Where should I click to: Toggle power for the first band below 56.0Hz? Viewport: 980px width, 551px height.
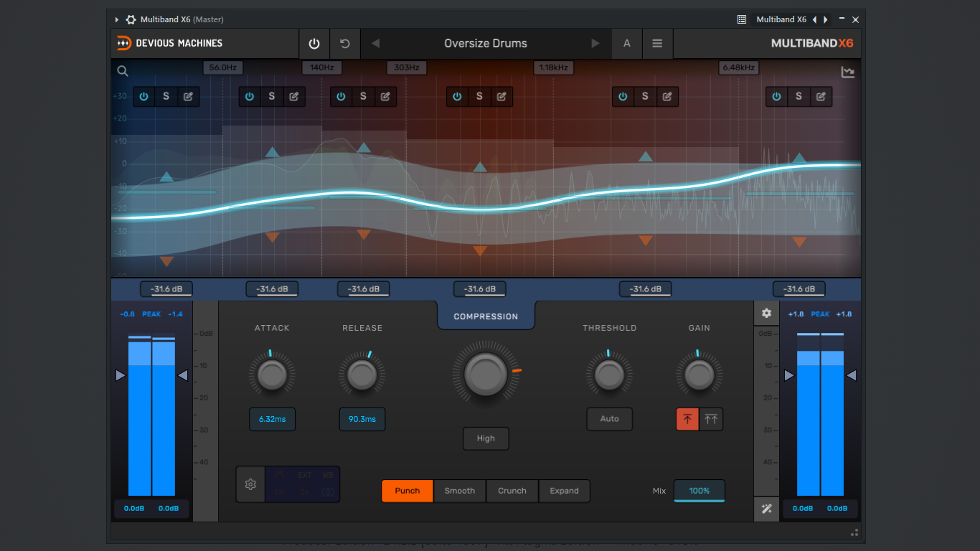(143, 97)
